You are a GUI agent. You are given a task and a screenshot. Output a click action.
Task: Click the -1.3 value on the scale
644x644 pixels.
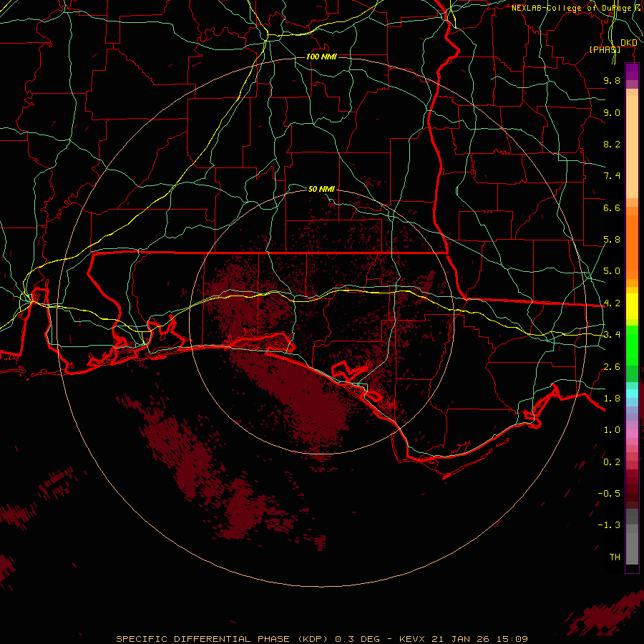coord(610,525)
